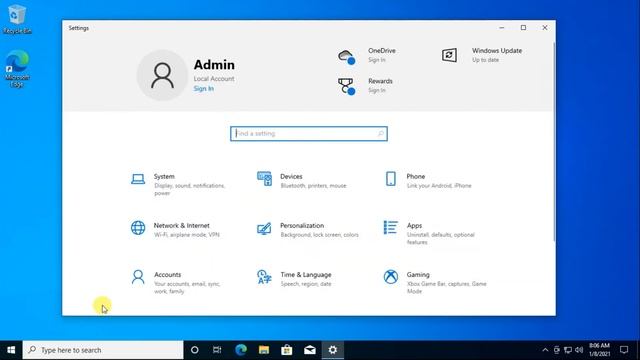Image resolution: width=640 pixels, height=360 pixels.
Task: Click the magnifier icon in Find a setting
Action: point(380,133)
